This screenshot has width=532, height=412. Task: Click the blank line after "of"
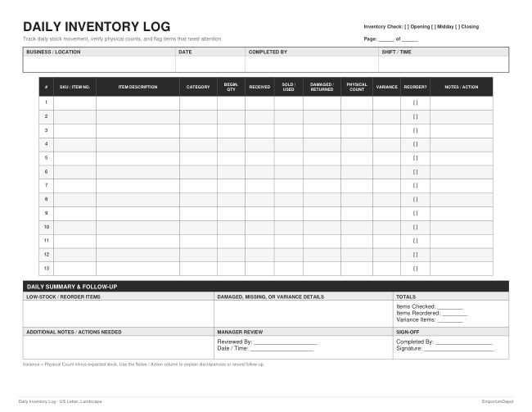pyautogui.click(x=410, y=40)
